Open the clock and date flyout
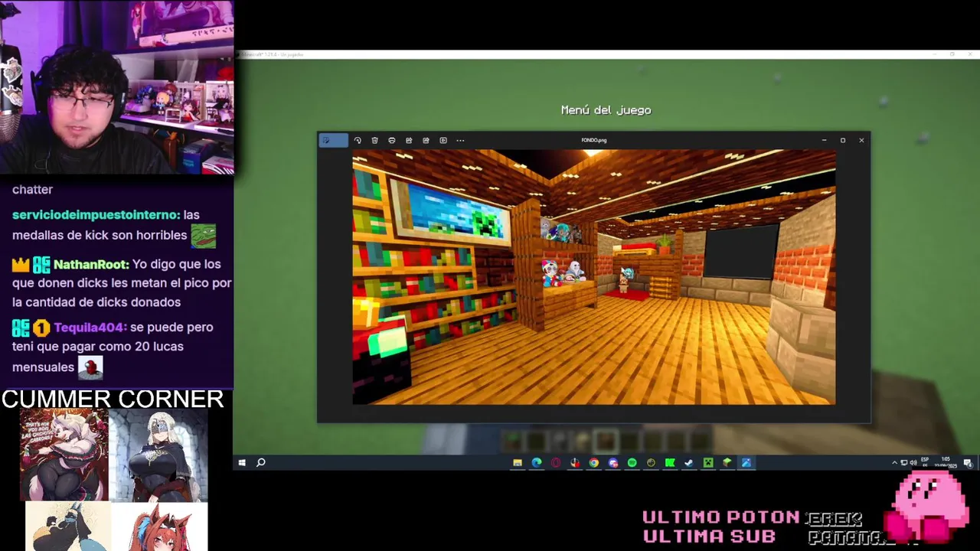980x551 pixels. (x=946, y=462)
